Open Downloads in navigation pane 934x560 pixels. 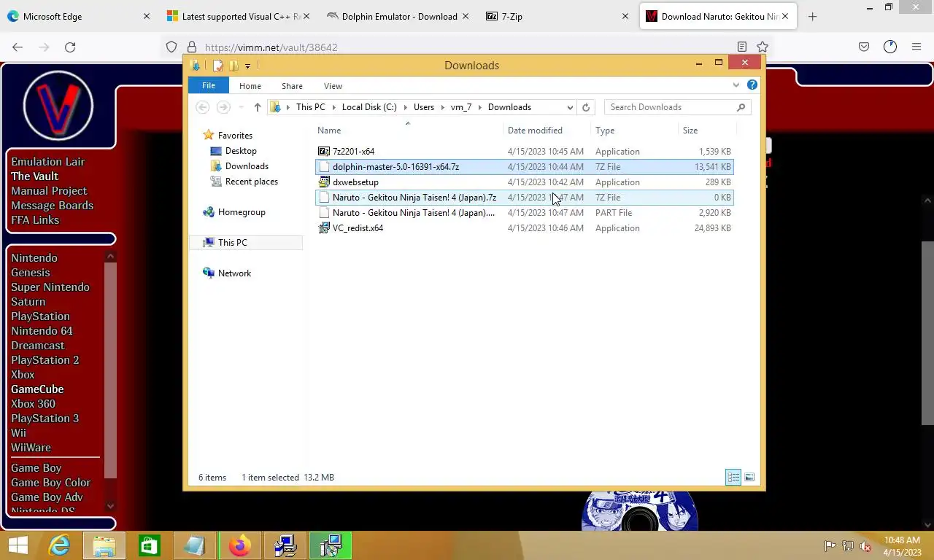(x=246, y=166)
